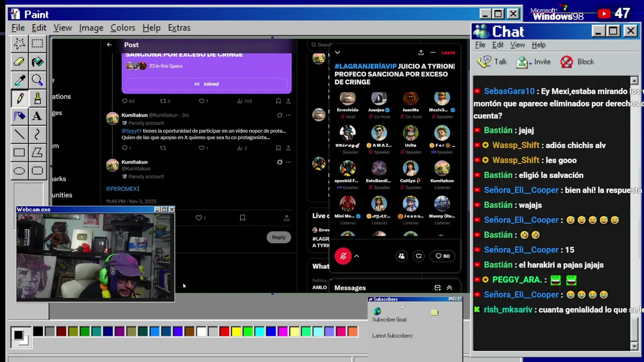Viewport: 644px width, 362px height.
Task: Click the Space repost heart-share icon
Action: (419, 256)
